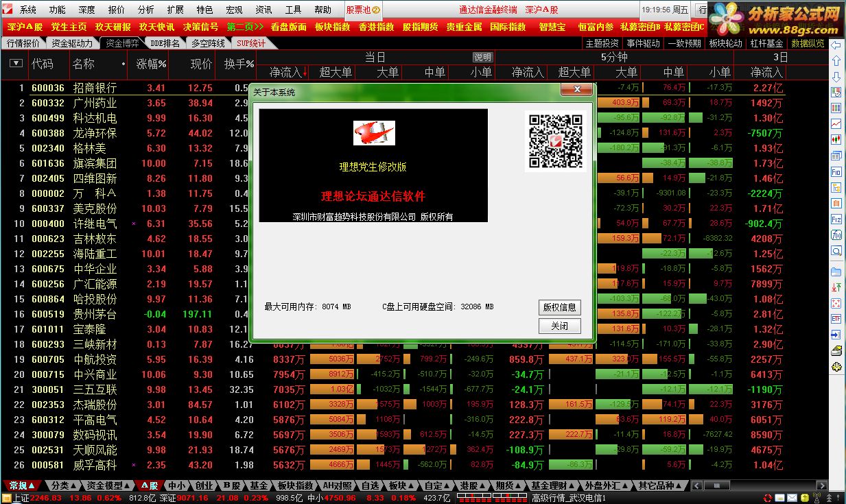The height and width of the screenshot is (504, 846).
Task: Expand the 分类▲ bottom tab
Action: (x=64, y=485)
